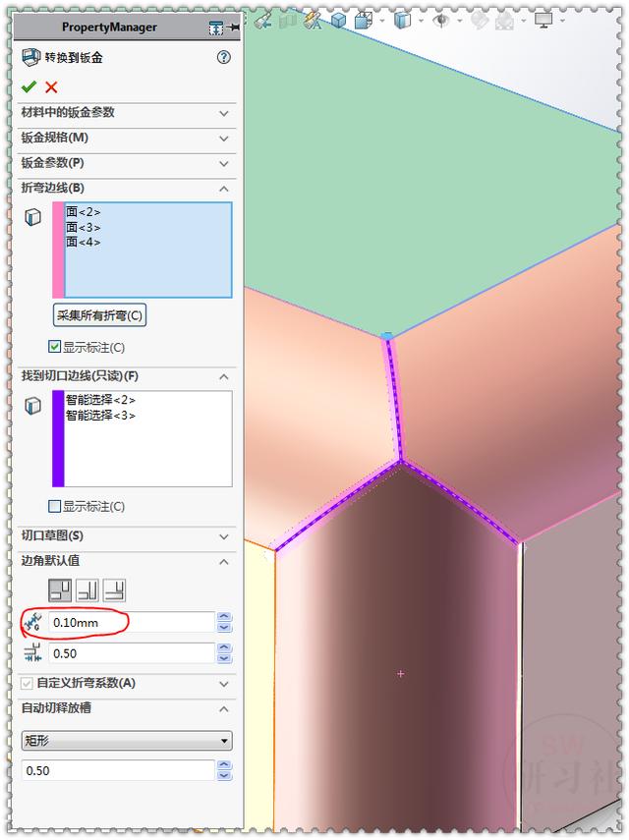This screenshot has height=840, width=629.
Task: Click the Previous View toolbar icon
Action: pos(262,21)
